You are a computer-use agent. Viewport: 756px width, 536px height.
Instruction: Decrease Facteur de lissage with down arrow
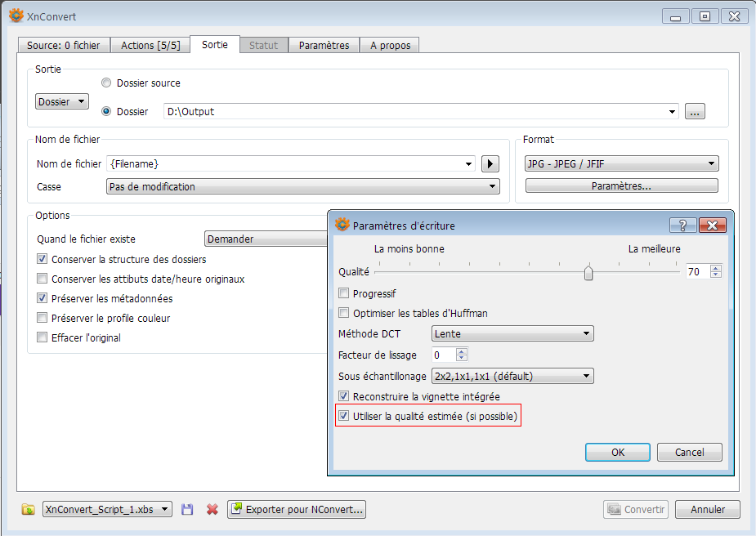pos(462,358)
